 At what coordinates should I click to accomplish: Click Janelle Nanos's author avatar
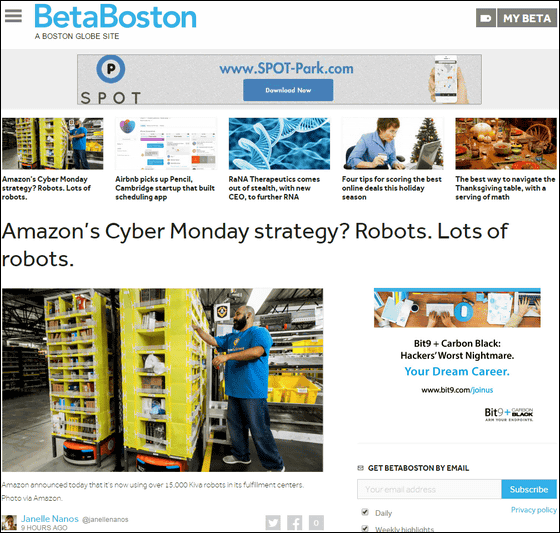coord(9,522)
